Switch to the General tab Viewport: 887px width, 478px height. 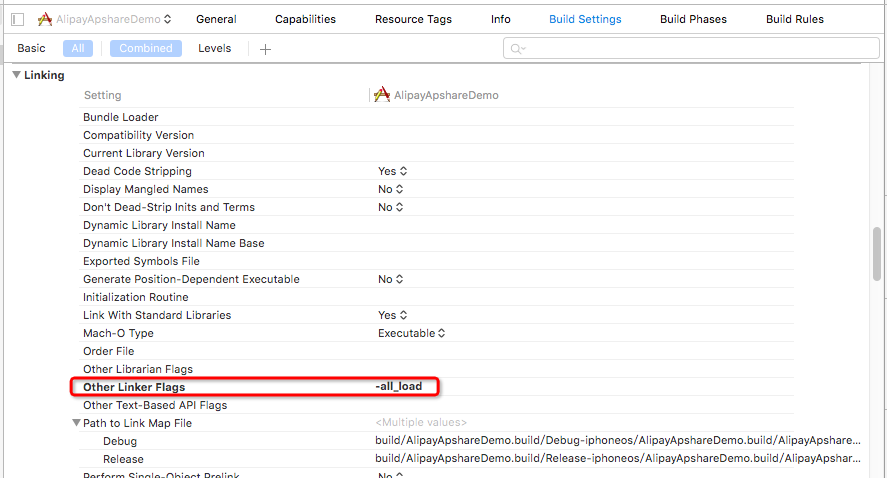[x=216, y=19]
